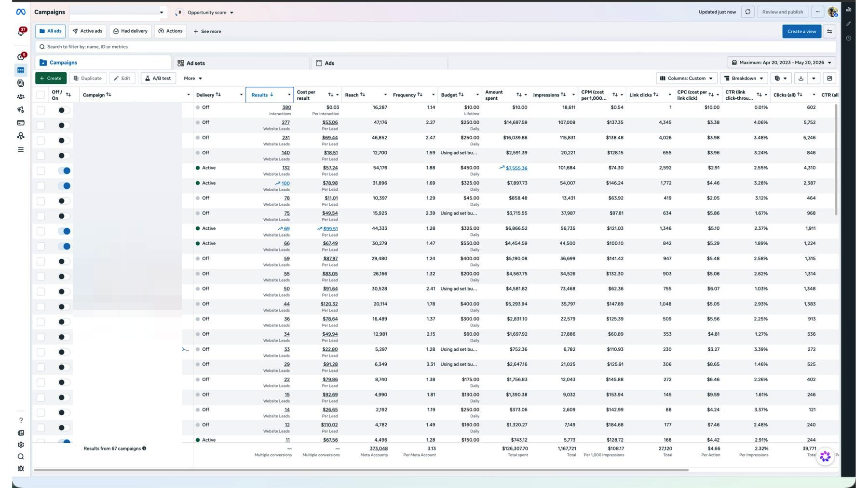Open the three-dots menu beside Review and publish
Viewport: 868px width, 488px height.
pyautogui.click(x=818, y=12)
